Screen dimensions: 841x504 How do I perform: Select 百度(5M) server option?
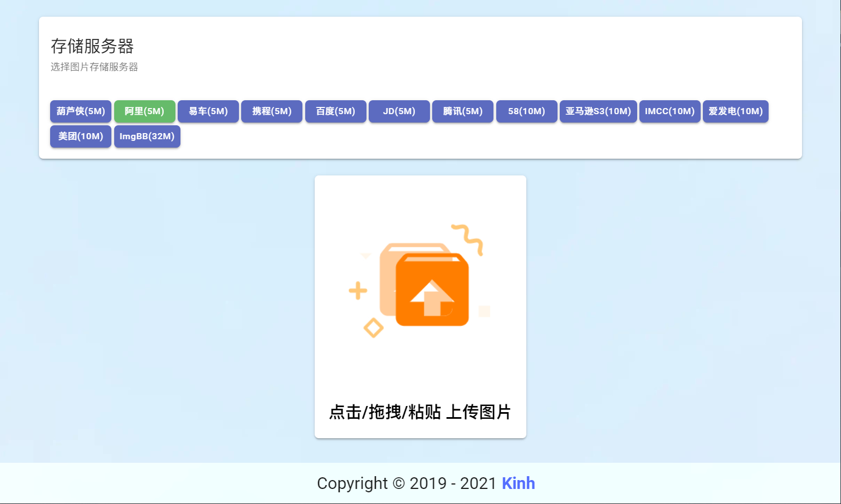335,111
